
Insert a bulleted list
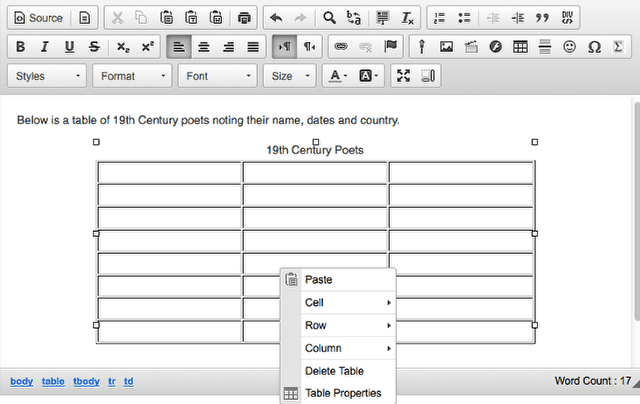pyautogui.click(x=464, y=18)
